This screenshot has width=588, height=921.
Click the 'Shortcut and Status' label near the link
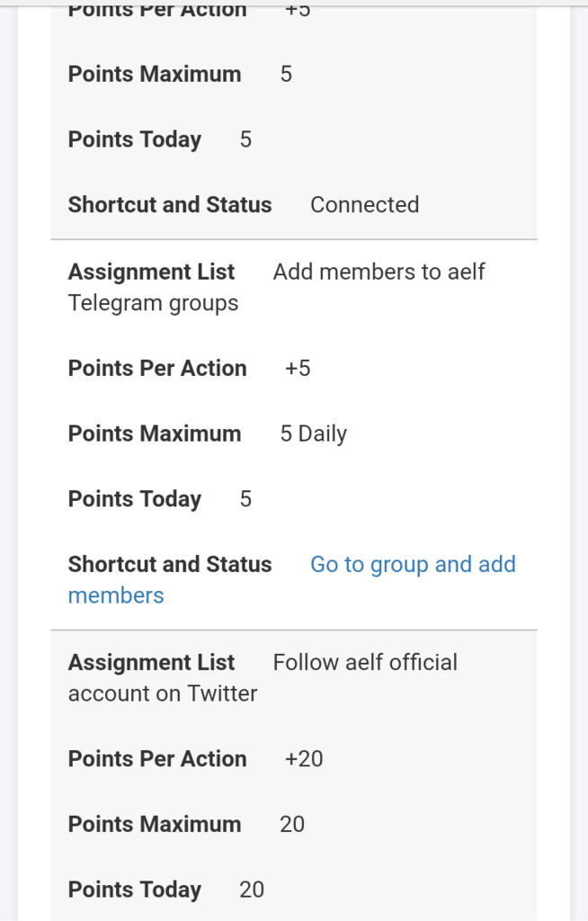[x=170, y=564]
